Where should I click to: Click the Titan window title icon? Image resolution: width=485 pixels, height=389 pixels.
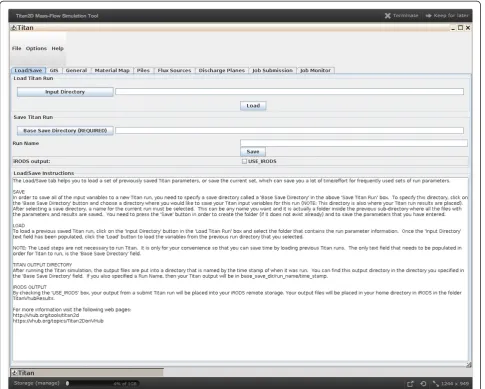click(14, 28)
